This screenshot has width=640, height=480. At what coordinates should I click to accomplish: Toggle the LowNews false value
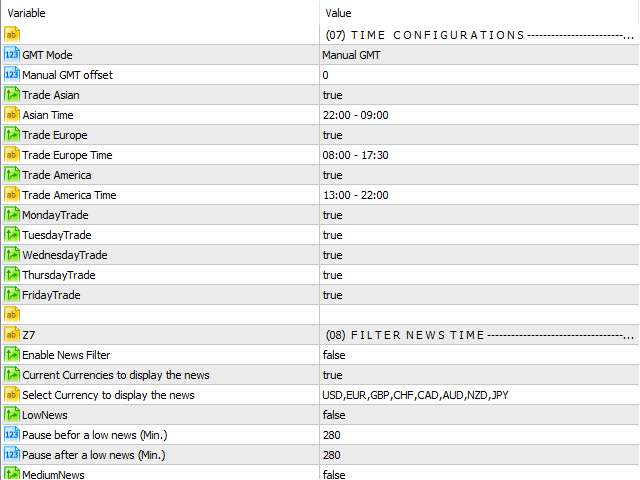point(479,415)
